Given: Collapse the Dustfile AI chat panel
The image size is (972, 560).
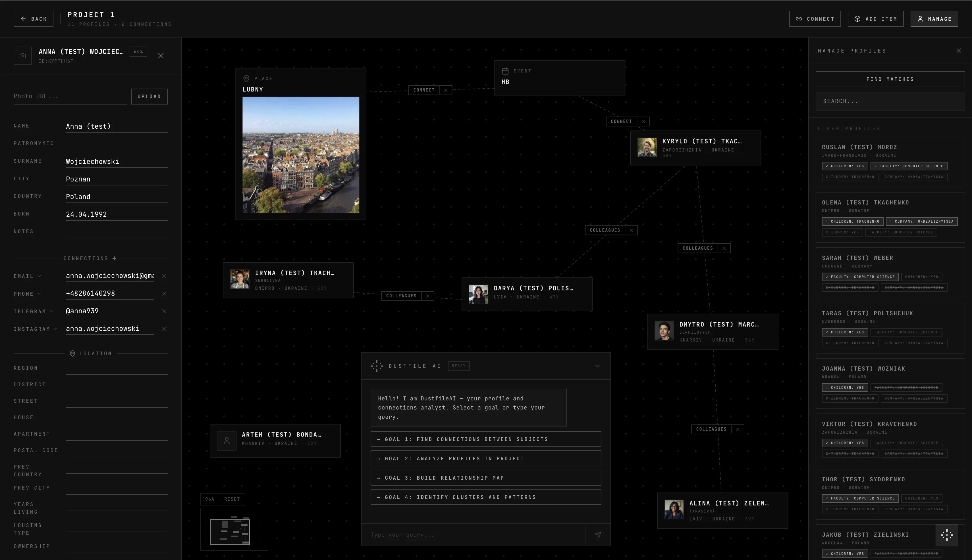Looking at the screenshot, I should [597, 366].
